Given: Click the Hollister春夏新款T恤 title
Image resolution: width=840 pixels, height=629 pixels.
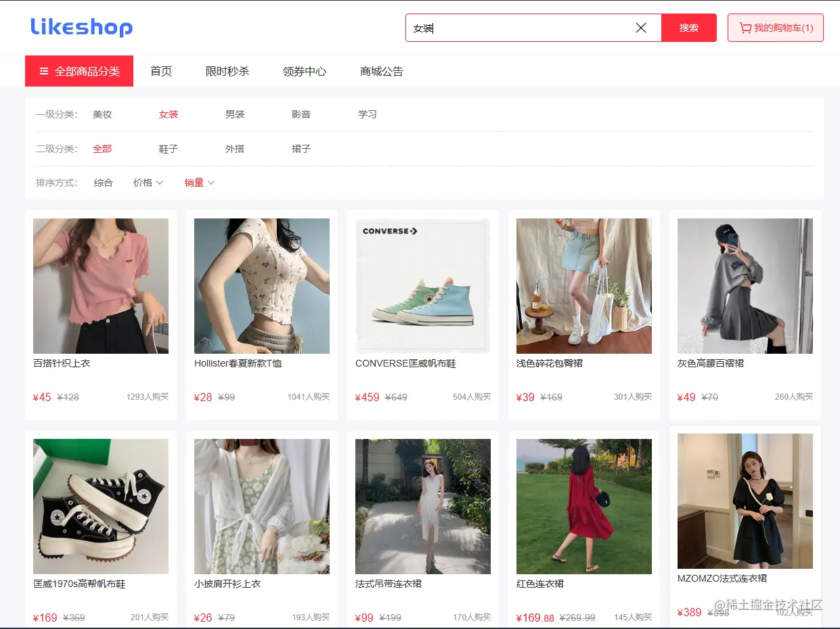Looking at the screenshot, I should pos(238,363).
